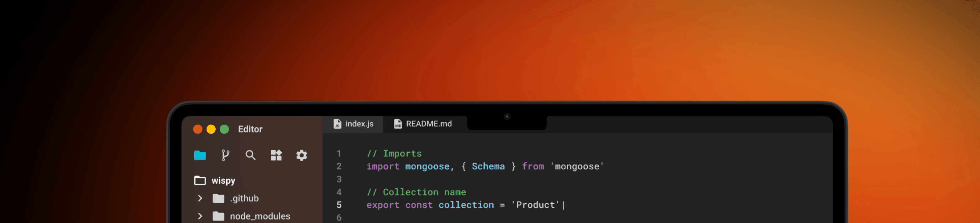Expand the .github folder chevron
980x223 pixels.
[x=200, y=198]
